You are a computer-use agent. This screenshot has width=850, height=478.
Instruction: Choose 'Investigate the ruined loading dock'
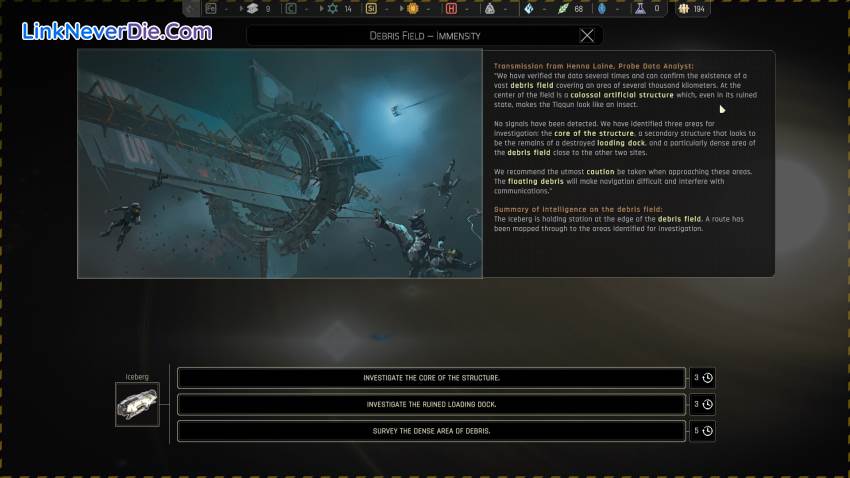click(431, 404)
